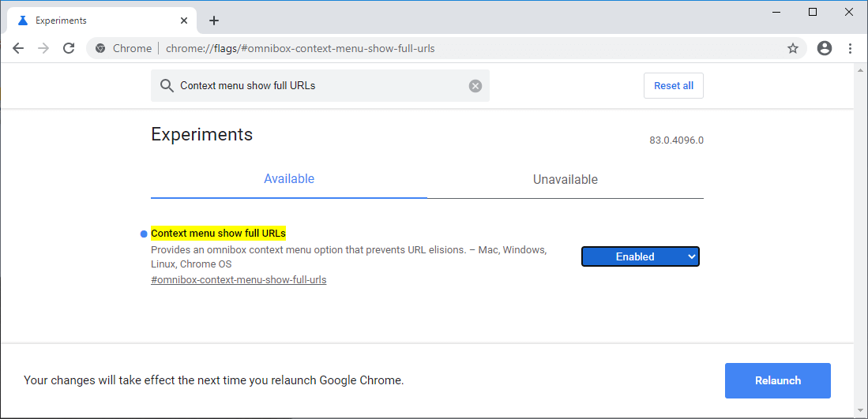The image size is (868, 419).
Task: Open the #omnibox-context-menu-show-full-urls link
Action: click(239, 279)
